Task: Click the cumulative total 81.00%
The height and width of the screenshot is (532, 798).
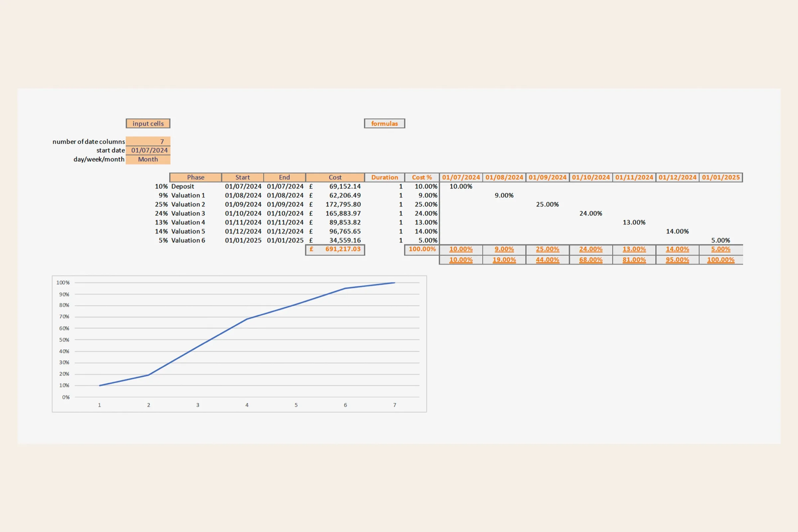Action: tap(634, 260)
